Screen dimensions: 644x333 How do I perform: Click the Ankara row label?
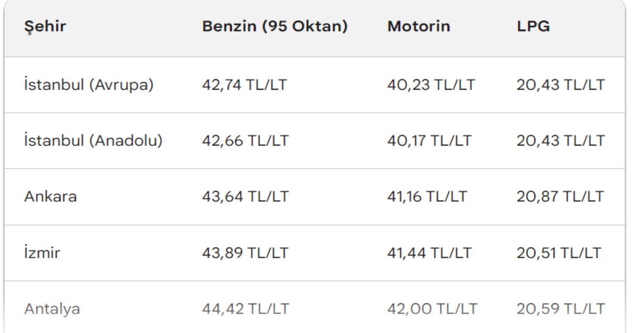[50, 197]
